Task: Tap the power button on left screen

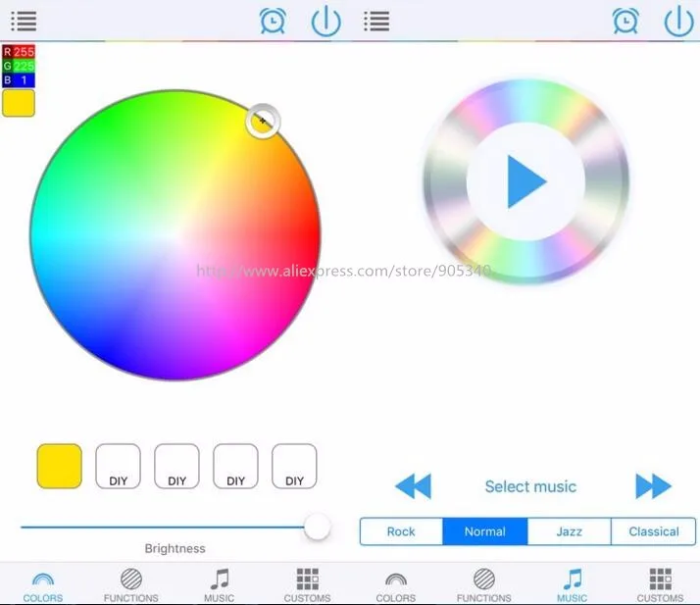Action: tap(325, 21)
